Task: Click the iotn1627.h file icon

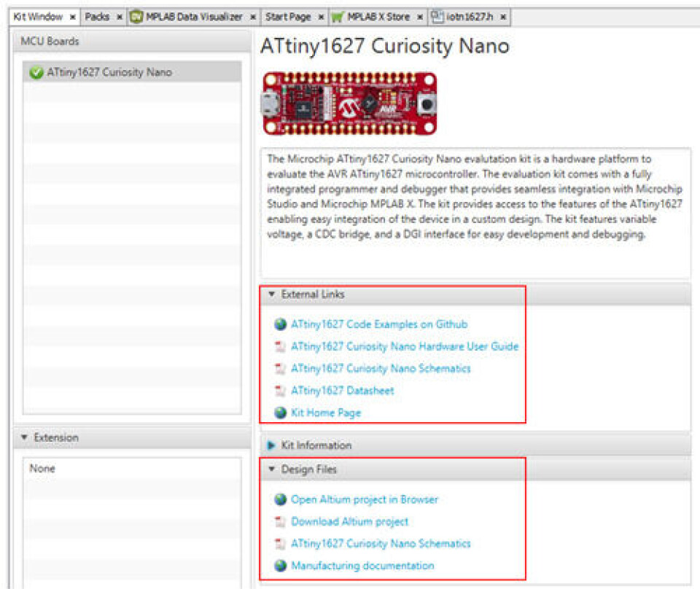Action: (x=437, y=17)
